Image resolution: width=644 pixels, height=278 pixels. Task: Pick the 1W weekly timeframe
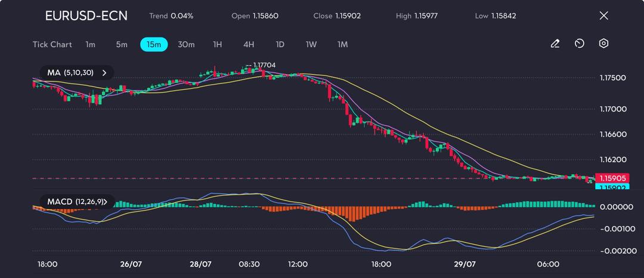[x=311, y=44]
